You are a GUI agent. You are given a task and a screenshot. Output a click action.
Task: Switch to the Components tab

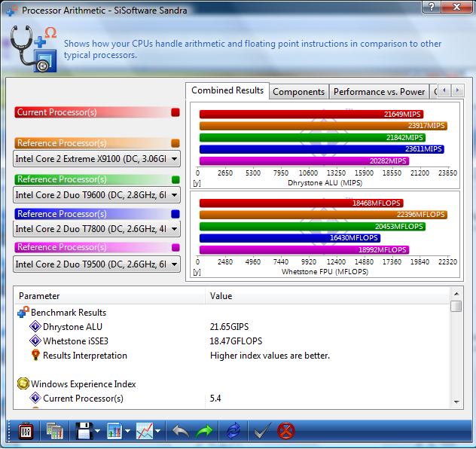click(x=299, y=92)
